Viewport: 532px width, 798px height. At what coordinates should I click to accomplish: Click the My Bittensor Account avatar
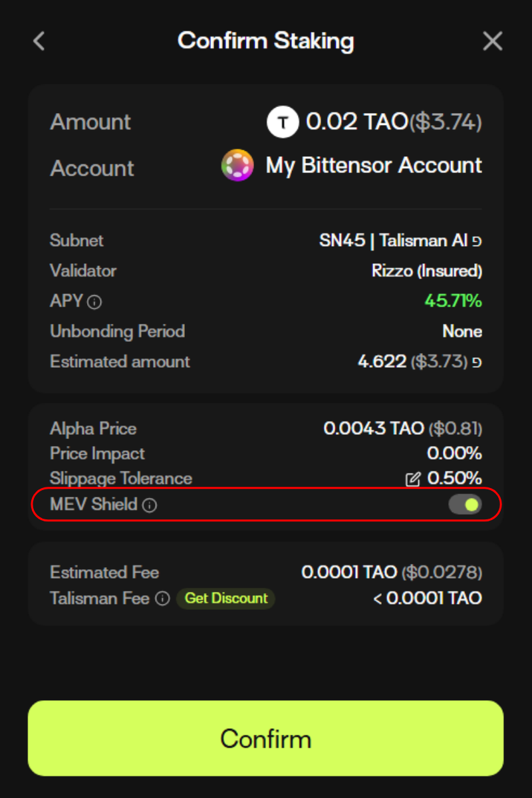237,166
